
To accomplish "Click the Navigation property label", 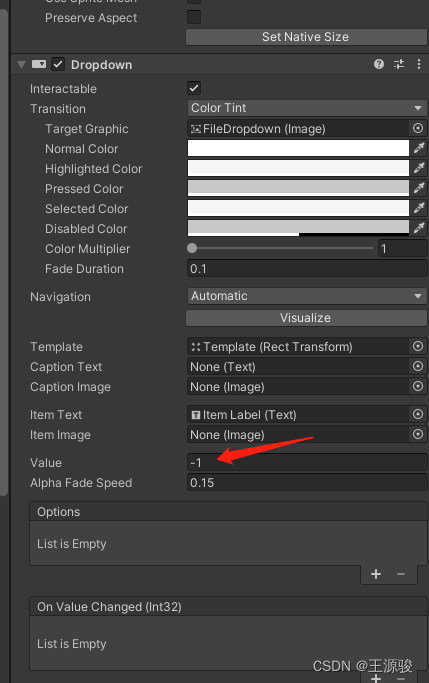I will pyautogui.click(x=61, y=297).
